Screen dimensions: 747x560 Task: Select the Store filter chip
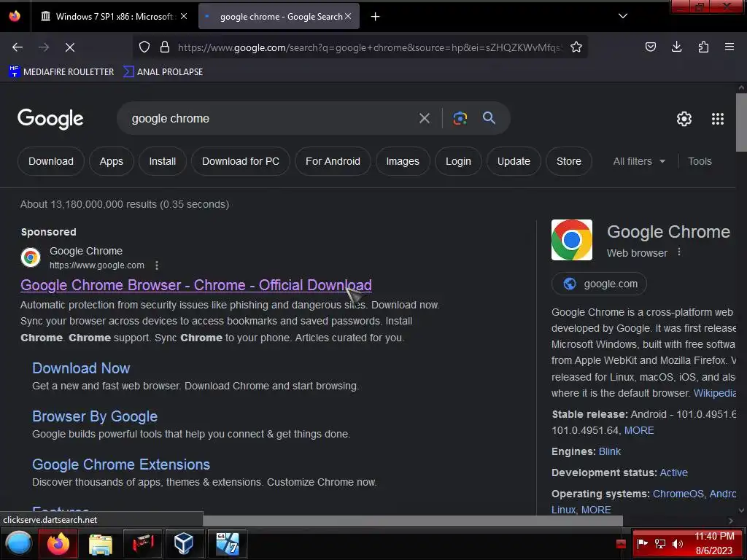[569, 161]
